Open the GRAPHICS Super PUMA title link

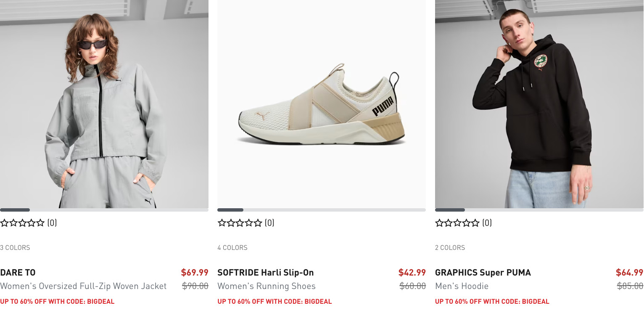tap(483, 273)
